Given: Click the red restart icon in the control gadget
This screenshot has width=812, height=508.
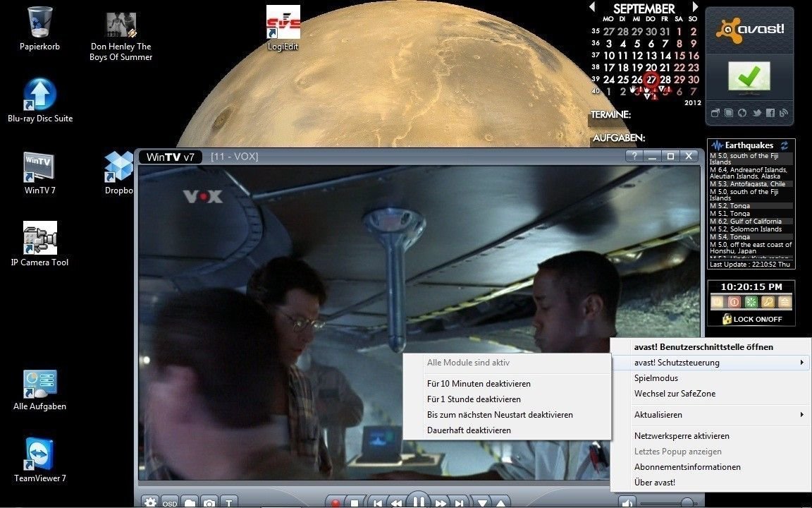Looking at the screenshot, I should (734, 302).
